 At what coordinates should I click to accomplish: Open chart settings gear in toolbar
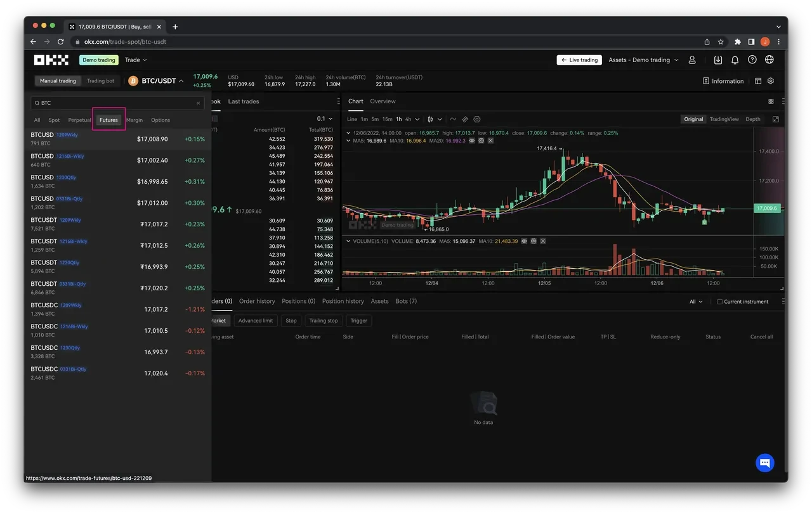[x=477, y=119]
